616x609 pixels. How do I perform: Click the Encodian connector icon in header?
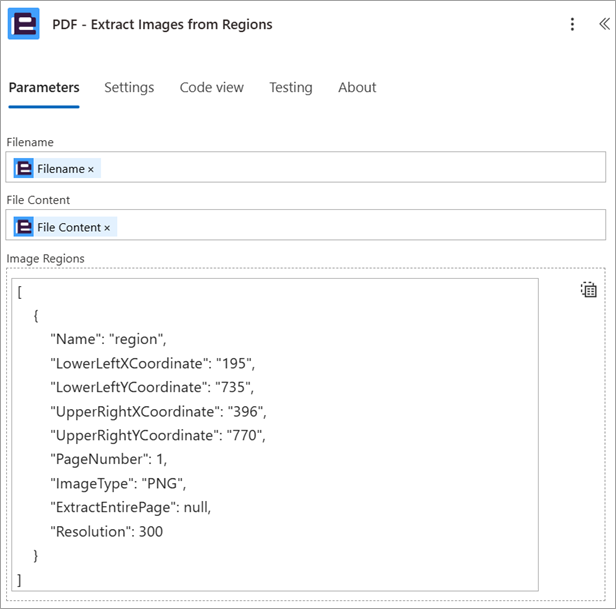(x=24, y=24)
